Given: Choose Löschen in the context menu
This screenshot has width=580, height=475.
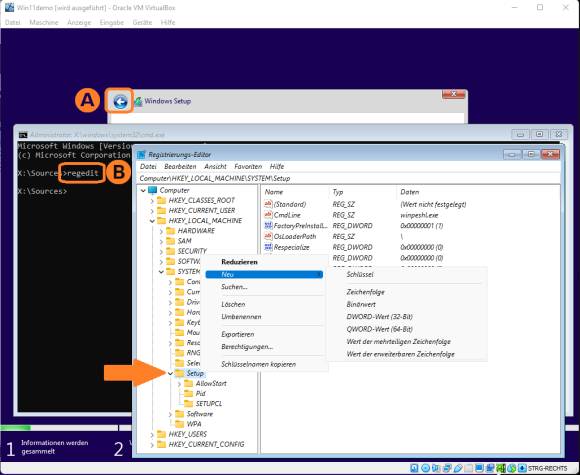Looking at the screenshot, I should point(233,304).
